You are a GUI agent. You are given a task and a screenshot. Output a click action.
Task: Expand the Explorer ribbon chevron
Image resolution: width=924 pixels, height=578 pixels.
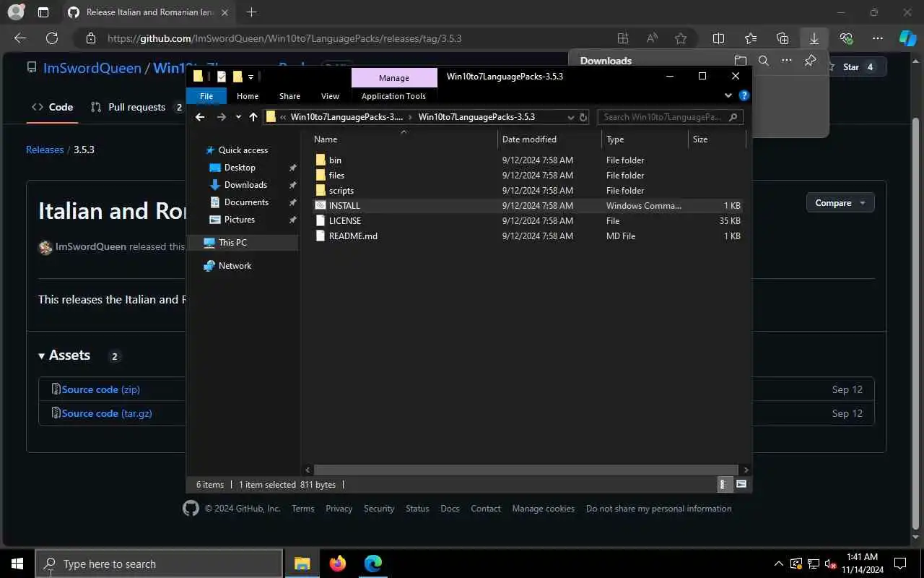pos(728,95)
